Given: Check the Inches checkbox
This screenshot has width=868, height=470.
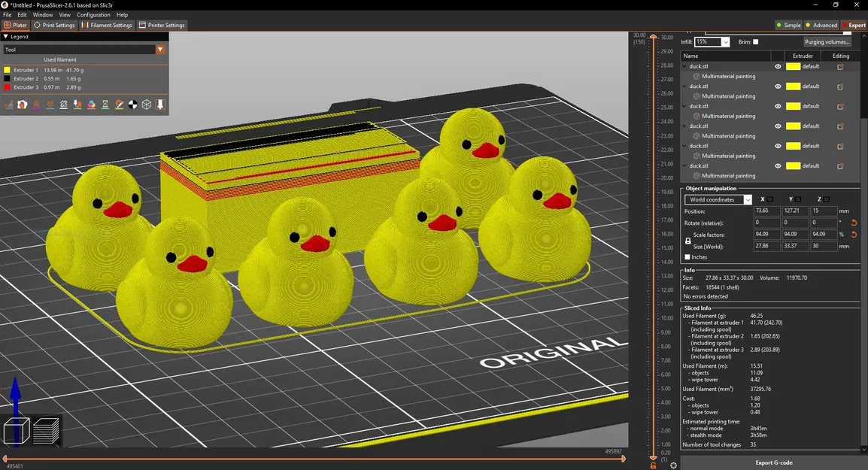Looking at the screenshot, I should [x=687, y=257].
